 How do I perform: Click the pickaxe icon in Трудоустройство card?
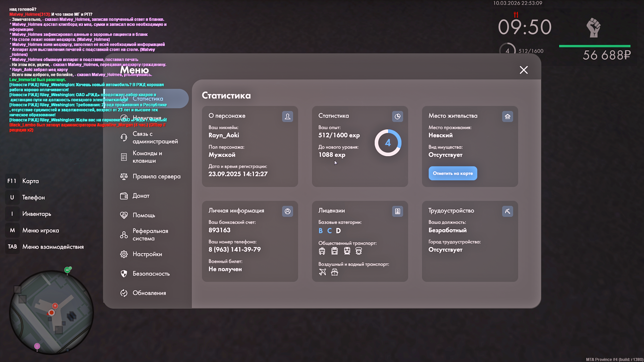click(x=507, y=211)
